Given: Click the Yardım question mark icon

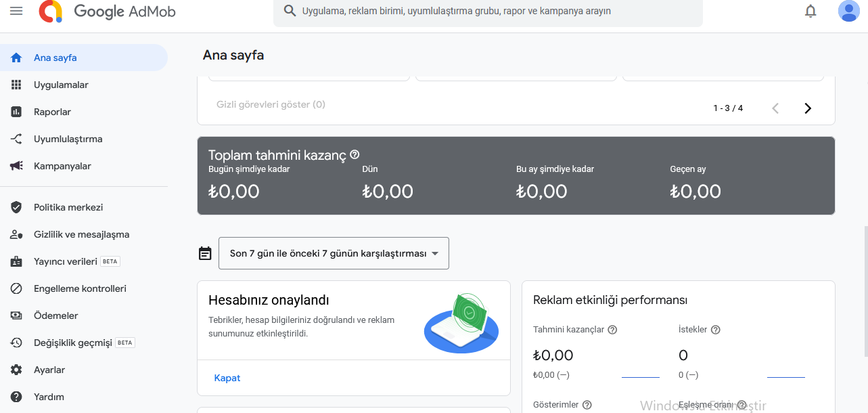Looking at the screenshot, I should coord(16,397).
